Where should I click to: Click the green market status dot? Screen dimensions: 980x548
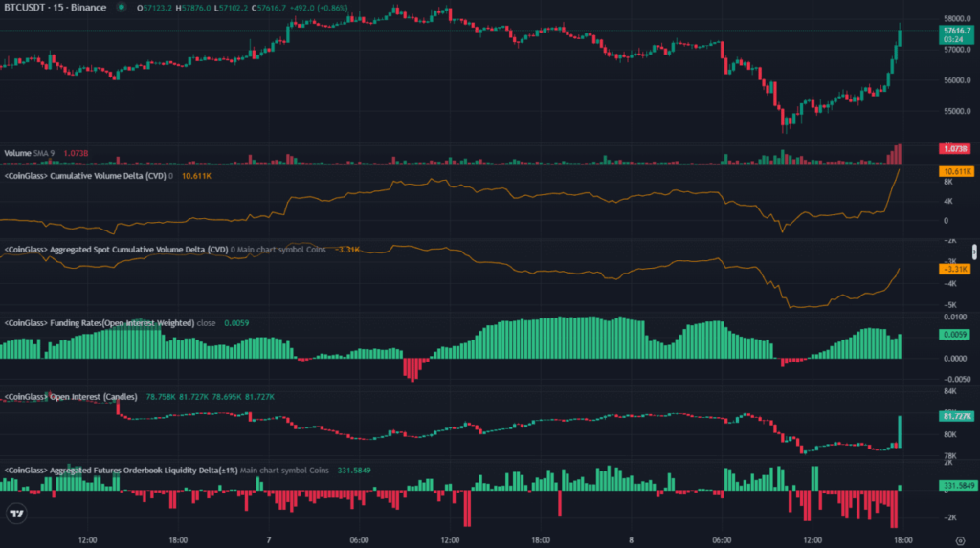pyautogui.click(x=122, y=8)
